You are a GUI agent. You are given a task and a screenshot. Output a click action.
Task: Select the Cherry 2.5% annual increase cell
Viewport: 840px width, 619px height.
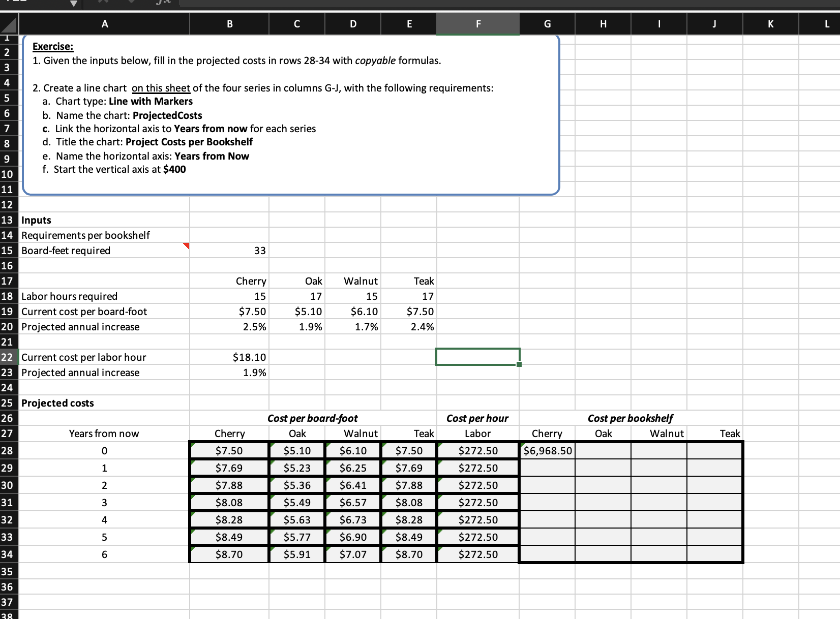coord(229,327)
